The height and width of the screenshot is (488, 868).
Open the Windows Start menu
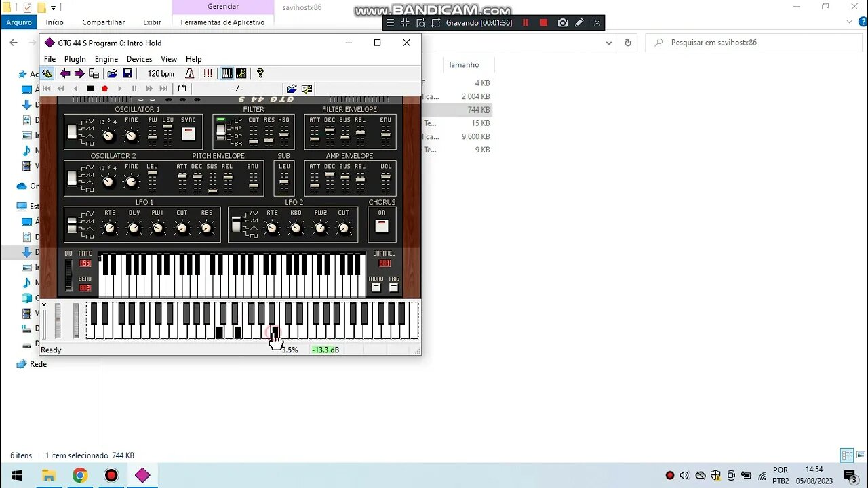click(16, 475)
